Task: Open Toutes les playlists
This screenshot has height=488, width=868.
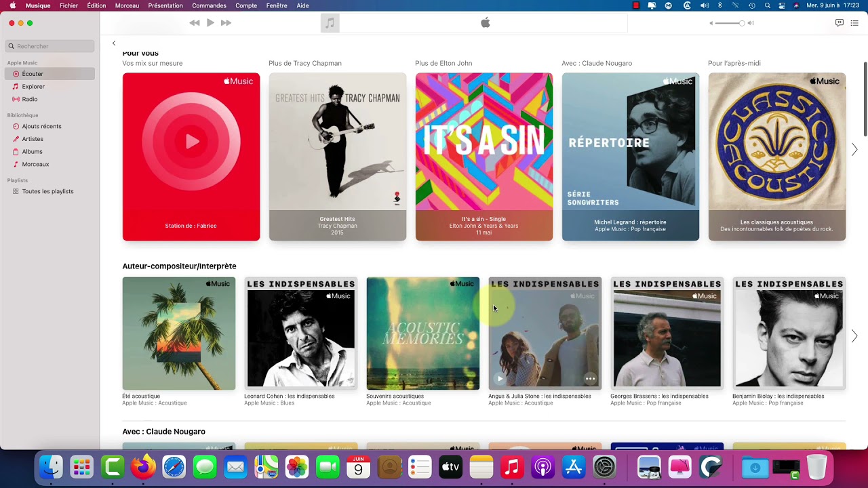Action: point(50,191)
